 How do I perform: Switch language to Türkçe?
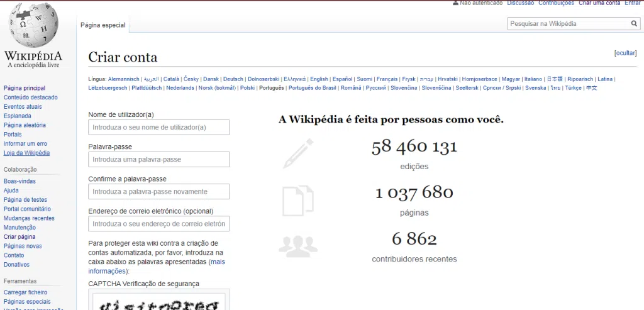(x=574, y=88)
